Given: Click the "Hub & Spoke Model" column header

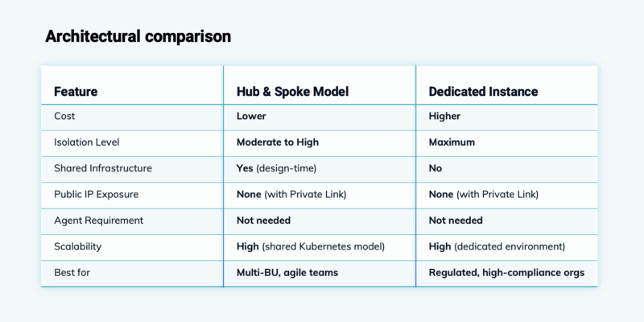Looking at the screenshot, I should coord(292,91).
